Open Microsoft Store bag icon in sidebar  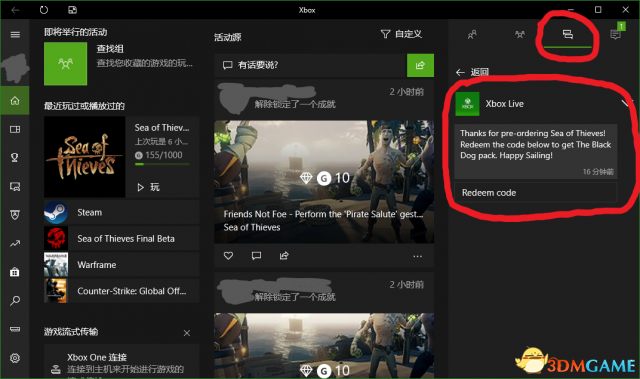pyautogui.click(x=15, y=272)
